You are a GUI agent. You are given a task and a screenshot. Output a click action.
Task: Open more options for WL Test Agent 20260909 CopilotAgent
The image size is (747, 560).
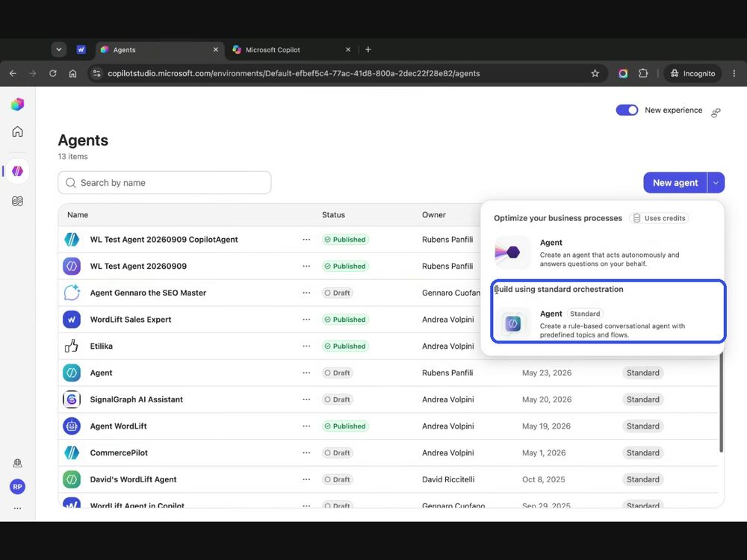click(x=306, y=240)
